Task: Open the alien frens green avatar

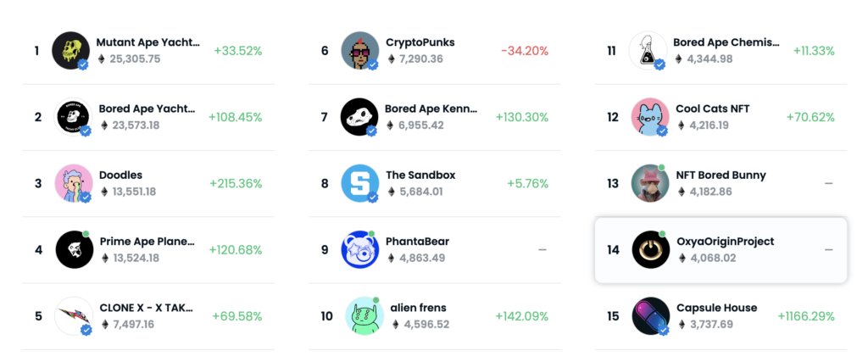Action: [x=364, y=316]
